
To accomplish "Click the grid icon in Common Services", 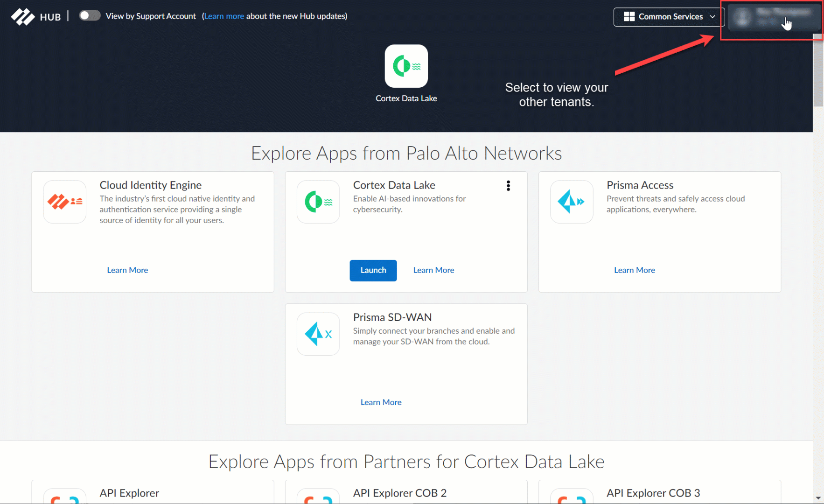I will click(629, 17).
